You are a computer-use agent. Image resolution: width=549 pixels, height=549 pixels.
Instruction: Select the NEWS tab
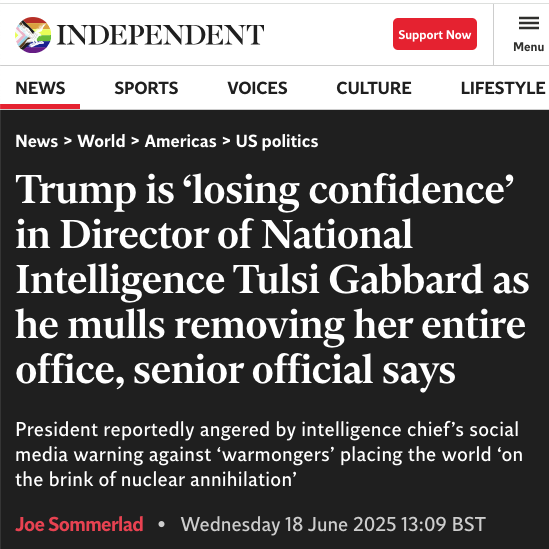[40, 88]
